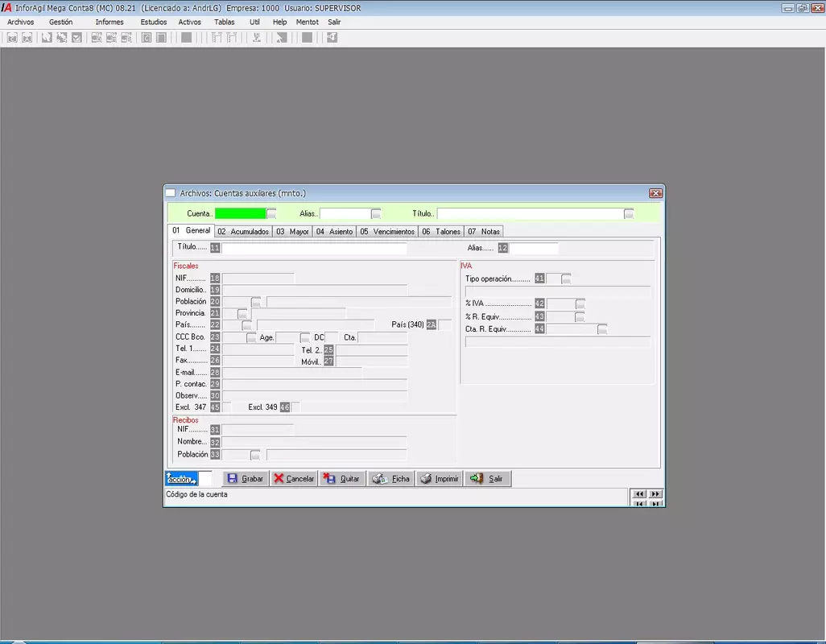Save with the Grabar button
Image resolution: width=826 pixels, height=644 pixels.
(x=246, y=479)
